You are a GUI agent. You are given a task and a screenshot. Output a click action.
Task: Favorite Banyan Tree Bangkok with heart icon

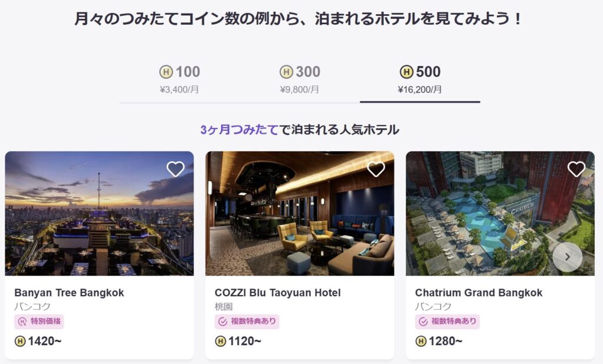pos(175,169)
